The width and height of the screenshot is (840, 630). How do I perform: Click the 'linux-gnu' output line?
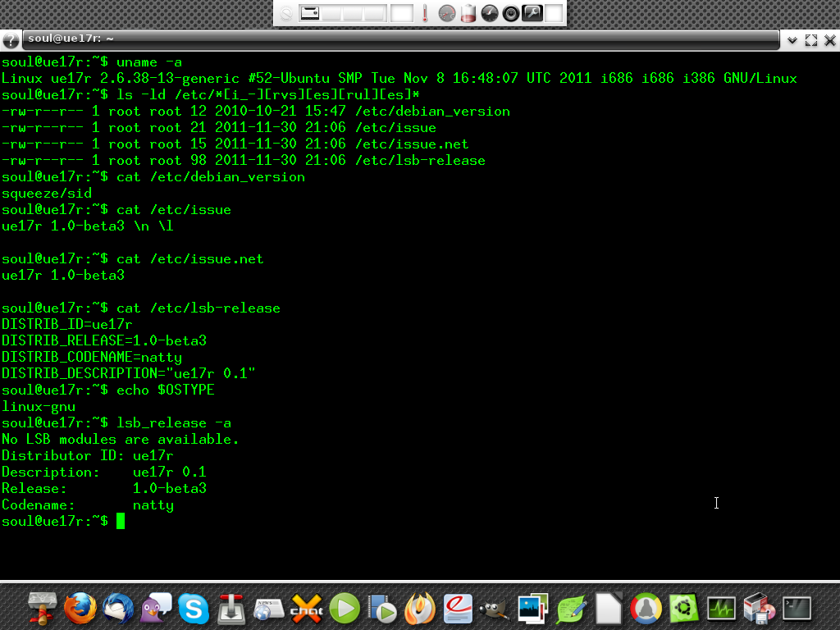[38, 407]
